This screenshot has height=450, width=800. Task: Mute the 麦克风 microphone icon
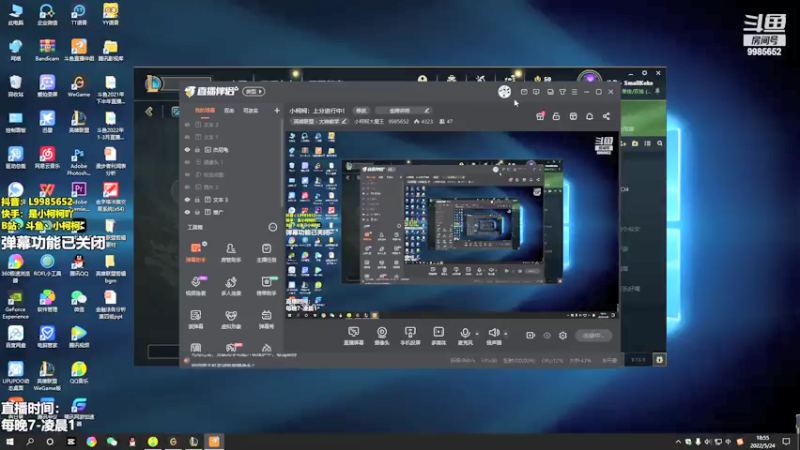(464, 334)
